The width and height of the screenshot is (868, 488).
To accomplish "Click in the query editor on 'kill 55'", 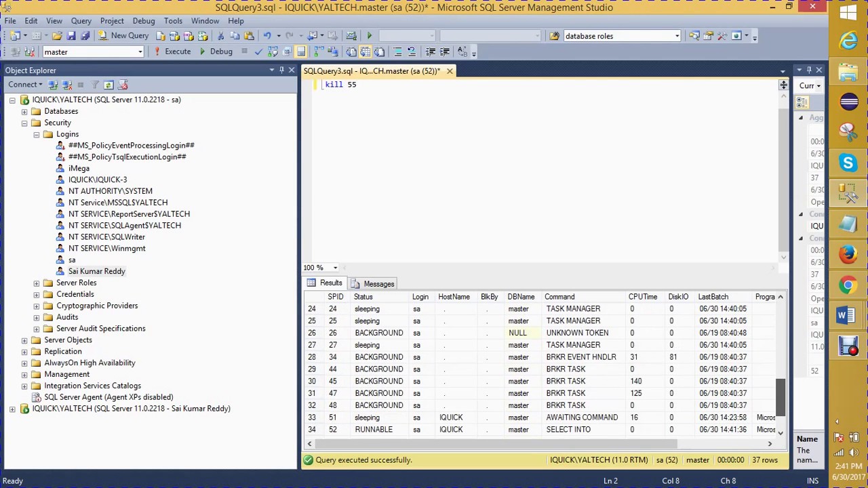I will [340, 85].
